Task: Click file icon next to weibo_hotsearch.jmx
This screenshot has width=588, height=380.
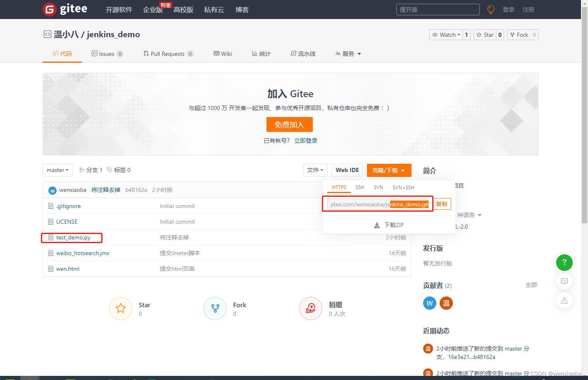Action: (51, 253)
